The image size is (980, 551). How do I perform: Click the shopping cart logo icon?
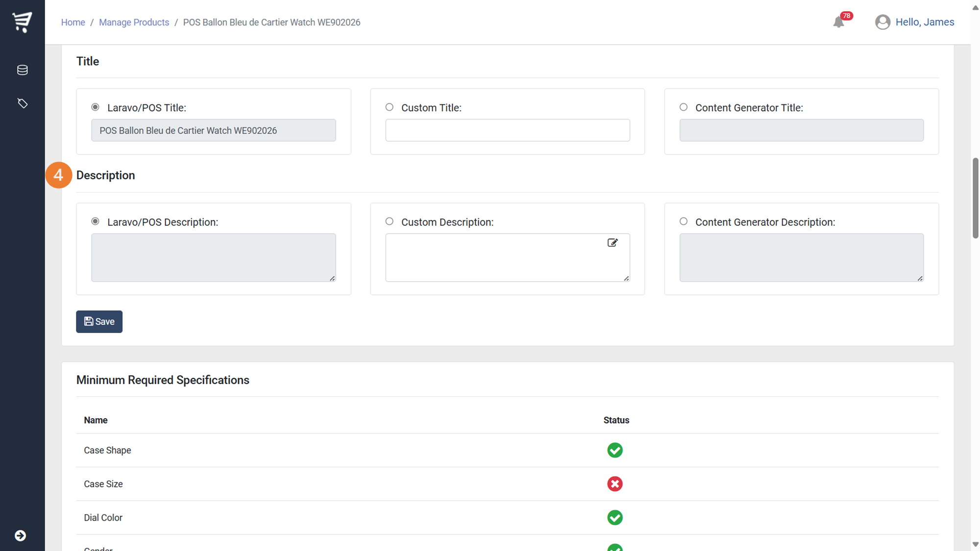point(22,22)
